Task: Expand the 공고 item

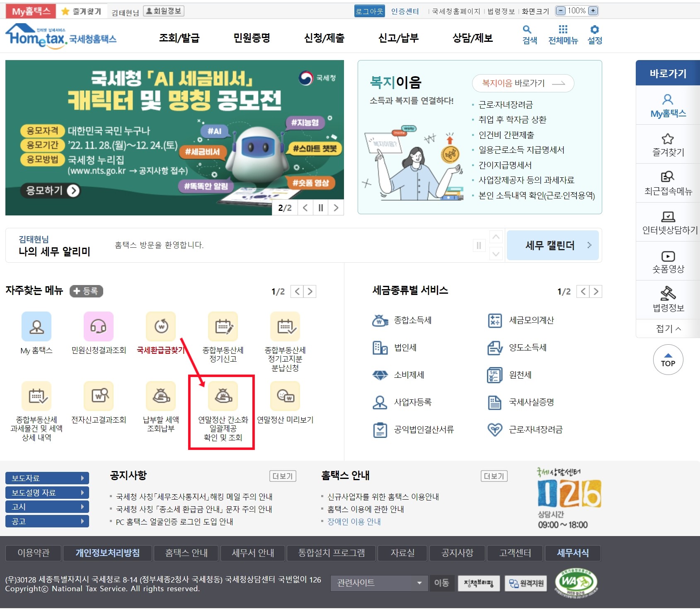Action: pos(47,521)
